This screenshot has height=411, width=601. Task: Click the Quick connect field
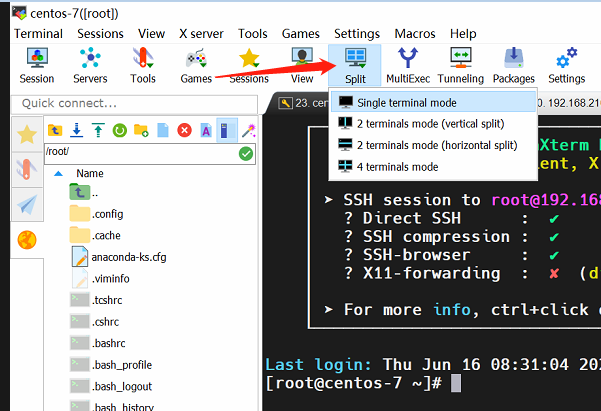[x=134, y=104]
